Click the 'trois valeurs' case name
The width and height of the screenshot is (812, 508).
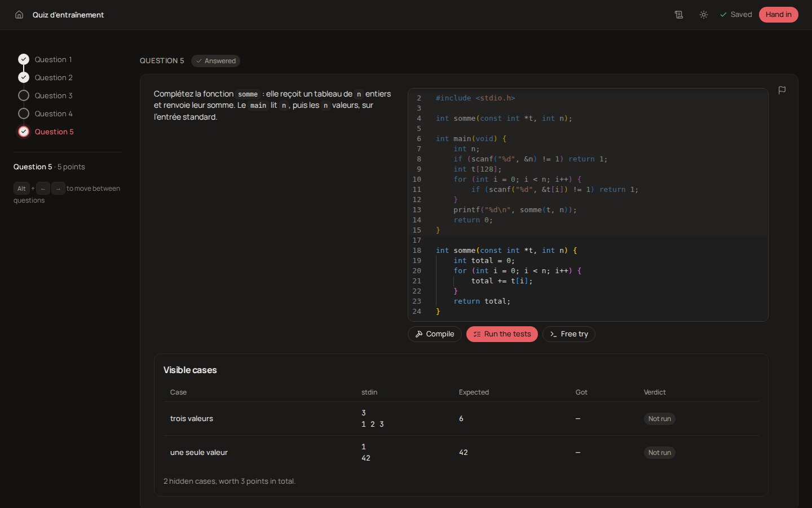click(192, 419)
